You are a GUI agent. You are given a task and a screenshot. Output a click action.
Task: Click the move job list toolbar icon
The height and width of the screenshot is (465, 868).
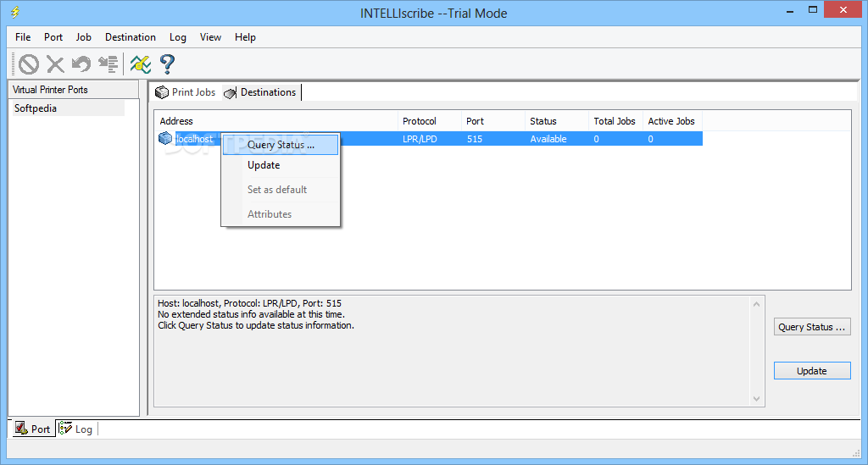click(108, 64)
